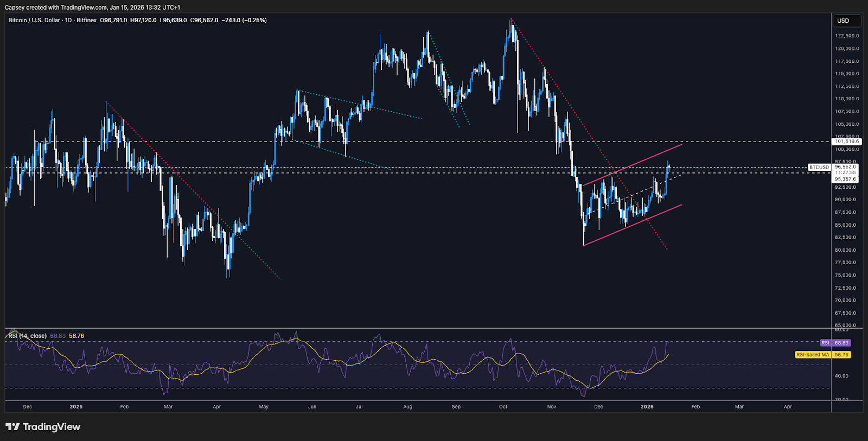
Task: Select the 1D interval in the chart legend
Action: point(68,20)
